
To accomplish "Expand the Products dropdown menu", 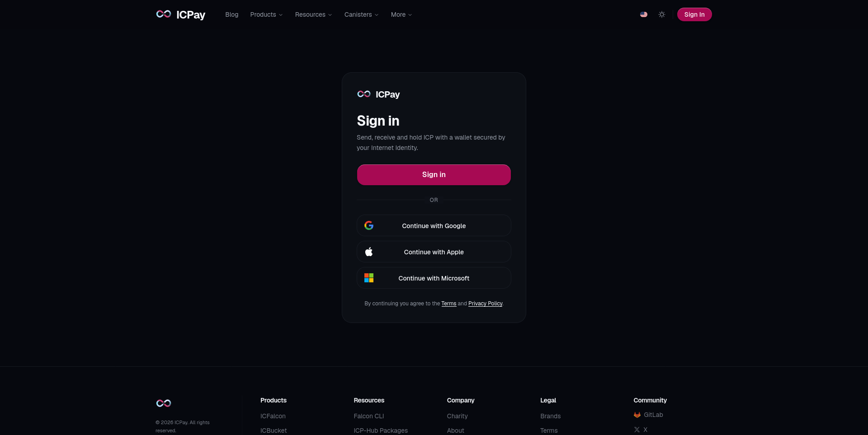I will tap(266, 14).
